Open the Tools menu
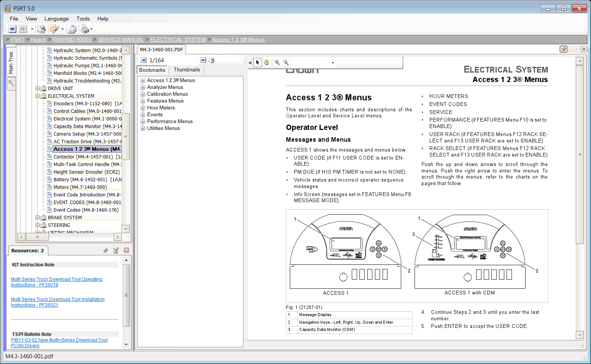Screen dimensions: 591x364 83,19
